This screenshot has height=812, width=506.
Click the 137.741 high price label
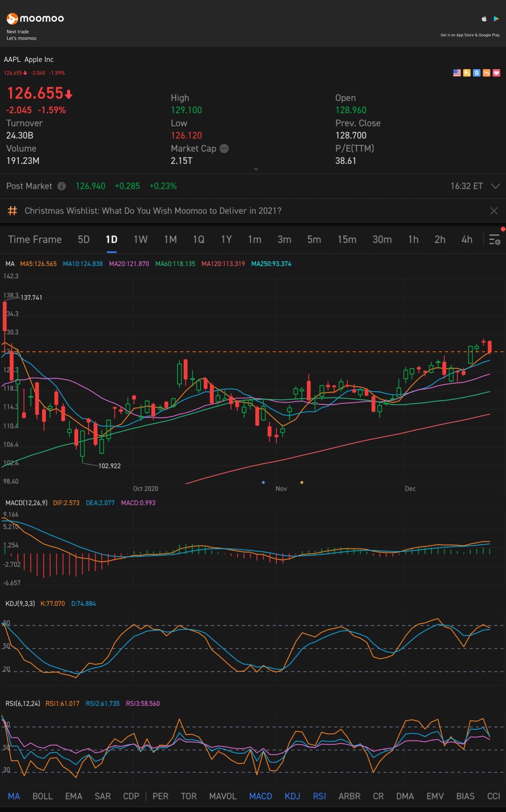pos(31,297)
